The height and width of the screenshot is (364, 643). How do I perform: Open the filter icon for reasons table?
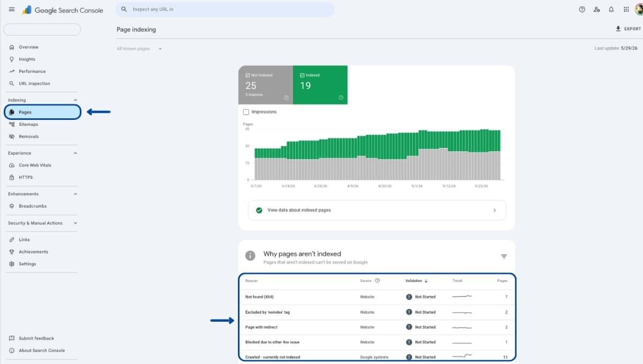[504, 256]
